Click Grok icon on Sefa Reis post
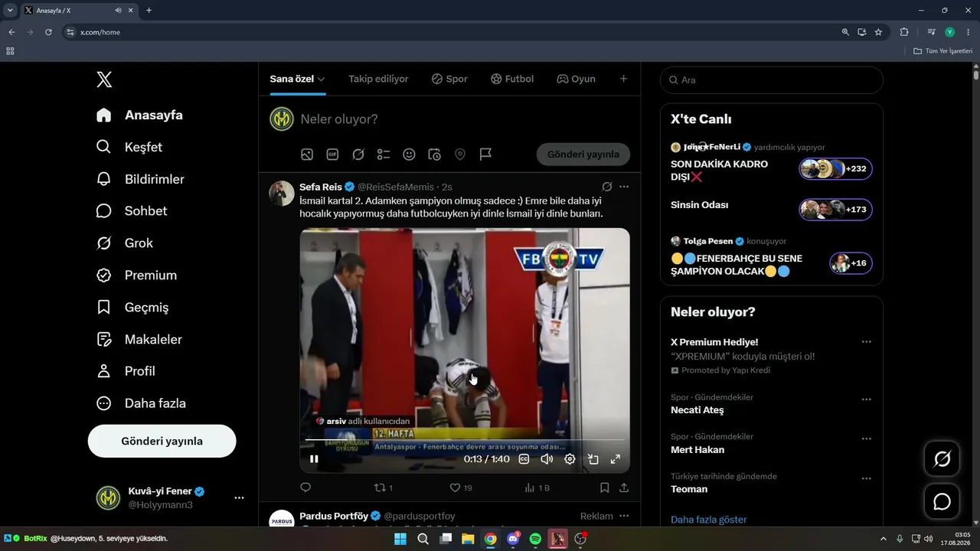This screenshot has width=980, height=551. point(607,187)
